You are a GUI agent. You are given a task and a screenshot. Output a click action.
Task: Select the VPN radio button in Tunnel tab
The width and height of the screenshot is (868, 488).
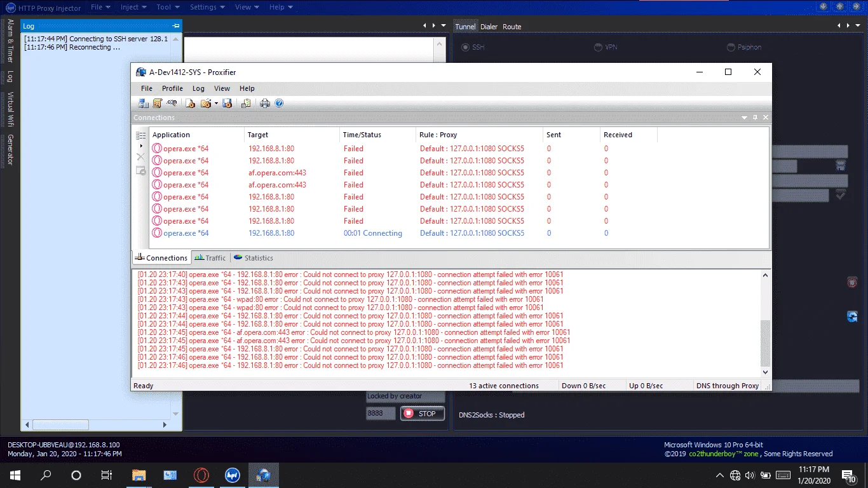pyautogui.click(x=599, y=47)
